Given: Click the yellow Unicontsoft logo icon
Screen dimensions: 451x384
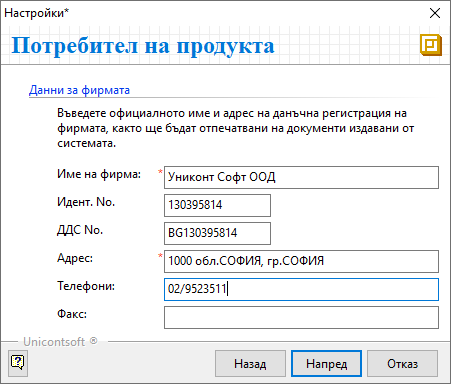Looking at the screenshot, I should tap(431, 45).
